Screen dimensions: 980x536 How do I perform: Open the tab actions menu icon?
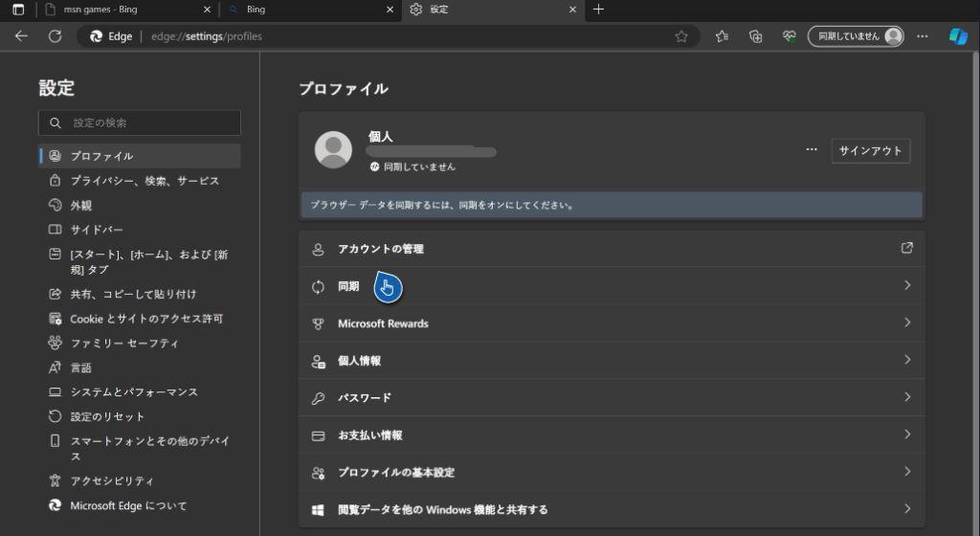(x=18, y=10)
